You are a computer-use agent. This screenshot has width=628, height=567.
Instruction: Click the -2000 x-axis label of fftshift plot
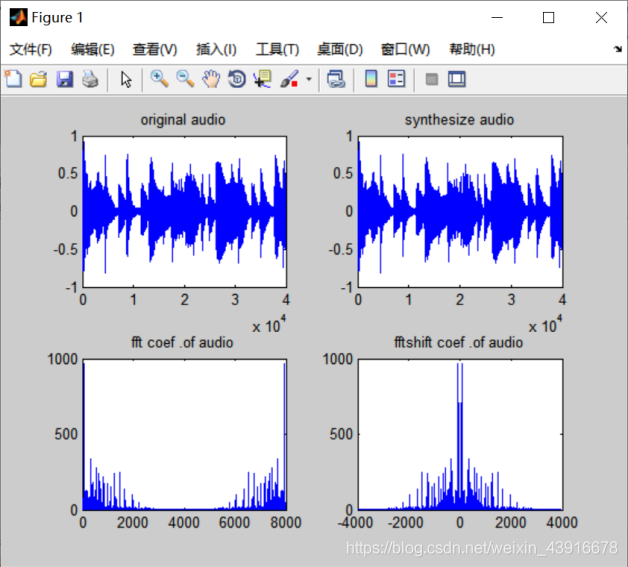405,523
